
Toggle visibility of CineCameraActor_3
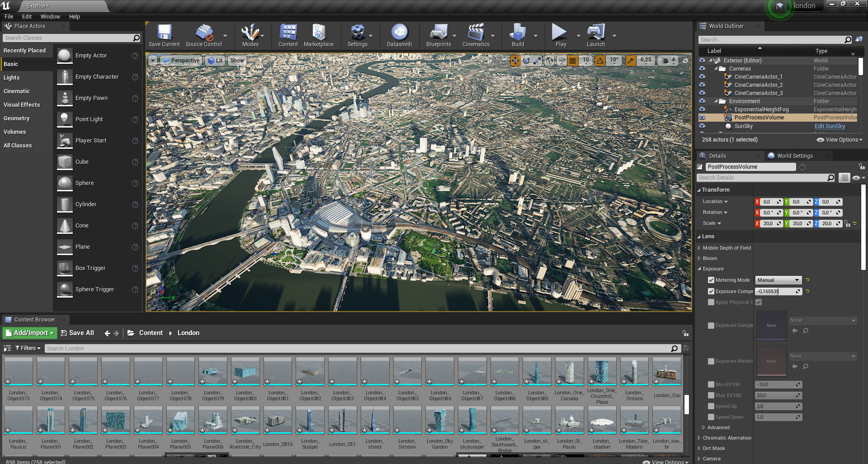(x=702, y=93)
